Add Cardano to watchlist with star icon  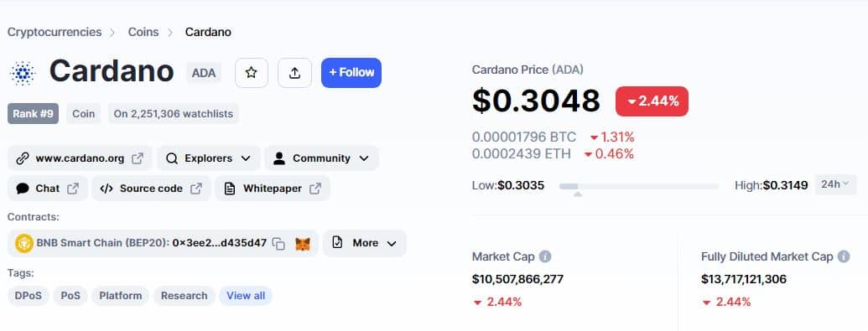tap(252, 73)
